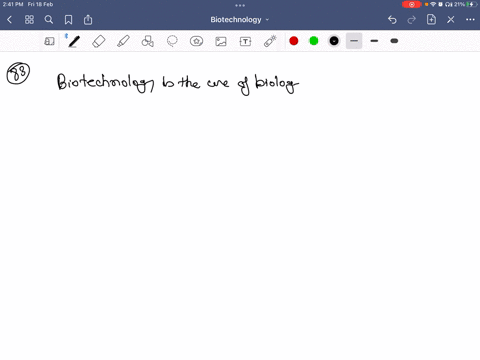Toggle the zoom window tool
Image resolution: width=480 pixels, height=360 pixels.
pyautogui.click(x=49, y=41)
